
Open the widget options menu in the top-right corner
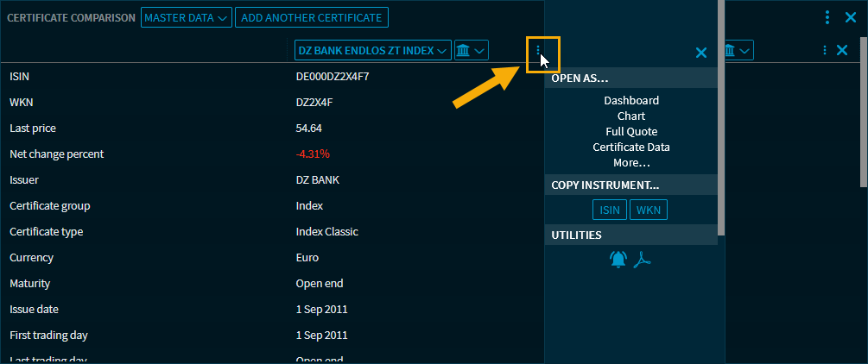[x=827, y=16]
